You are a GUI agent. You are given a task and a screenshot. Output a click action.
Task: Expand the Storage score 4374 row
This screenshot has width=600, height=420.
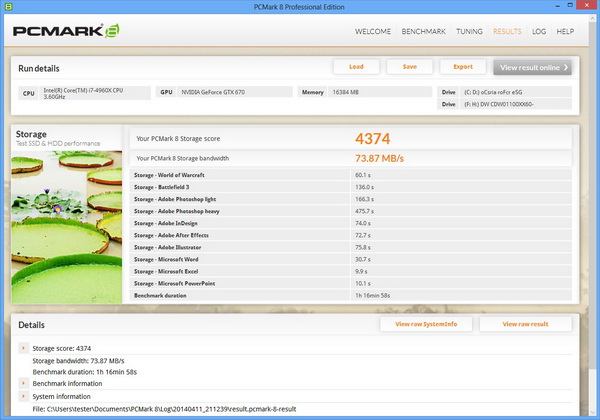[23, 348]
